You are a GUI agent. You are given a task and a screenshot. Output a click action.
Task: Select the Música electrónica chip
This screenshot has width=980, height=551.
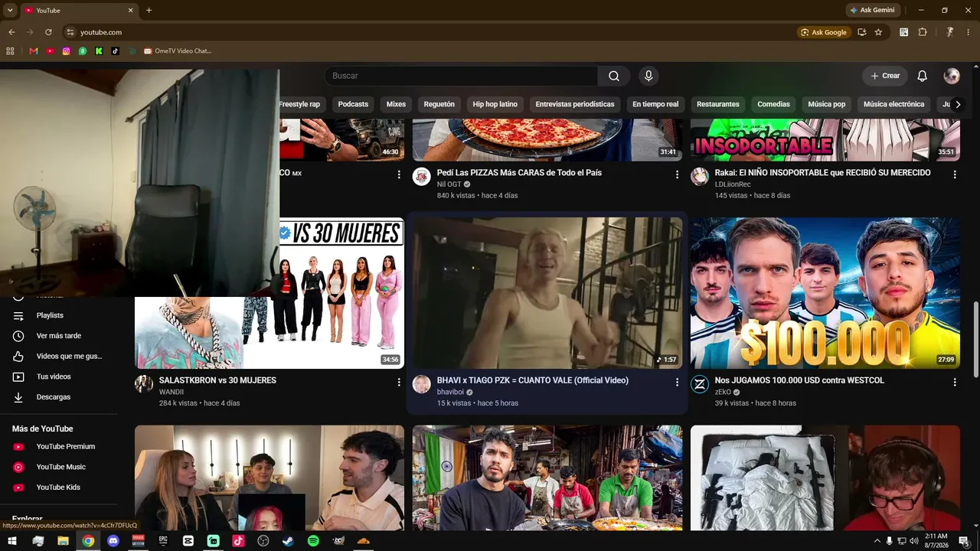[x=893, y=104]
